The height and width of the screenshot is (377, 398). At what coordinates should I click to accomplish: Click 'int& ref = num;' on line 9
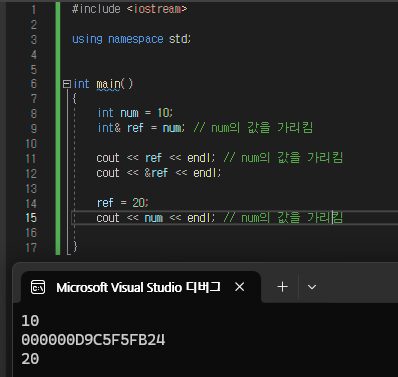point(141,128)
